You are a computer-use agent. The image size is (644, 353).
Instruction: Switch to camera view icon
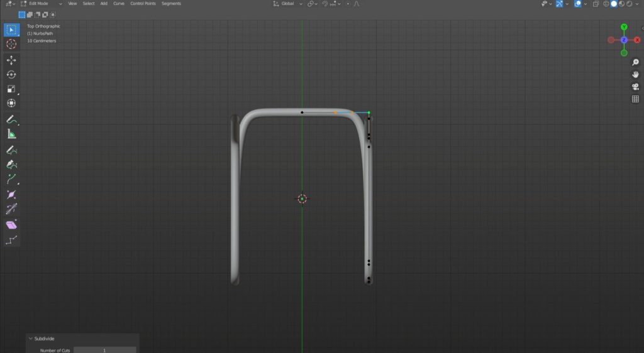tap(635, 87)
